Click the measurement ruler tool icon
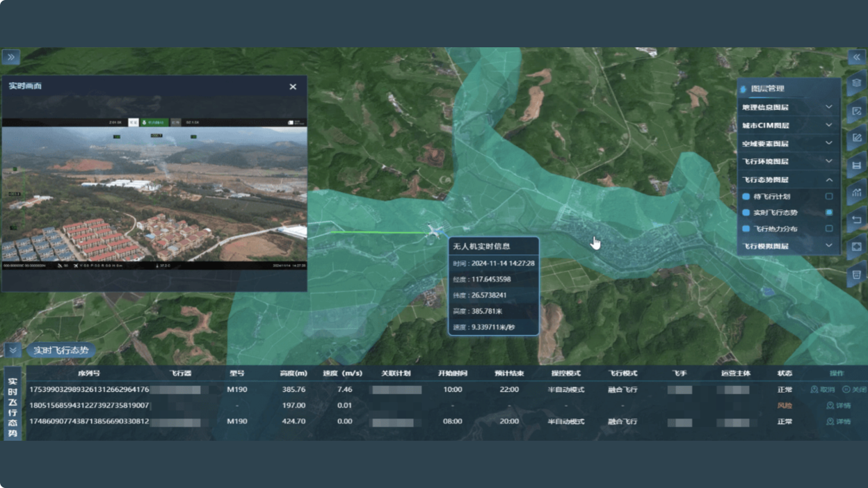The height and width of the screenshot is (488, 868). [857, 165]
